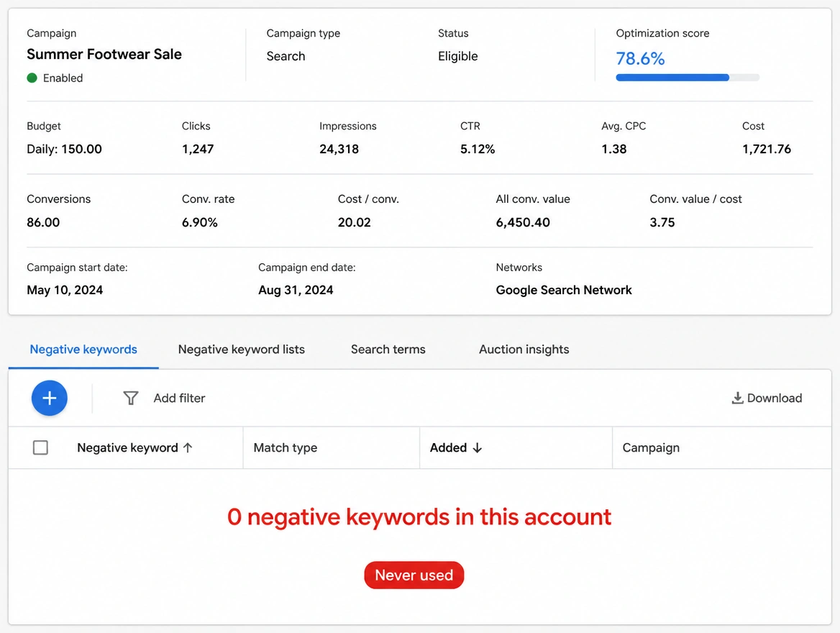Click descending sort arrow beside Added
The image size is (840, 633).
478,447
